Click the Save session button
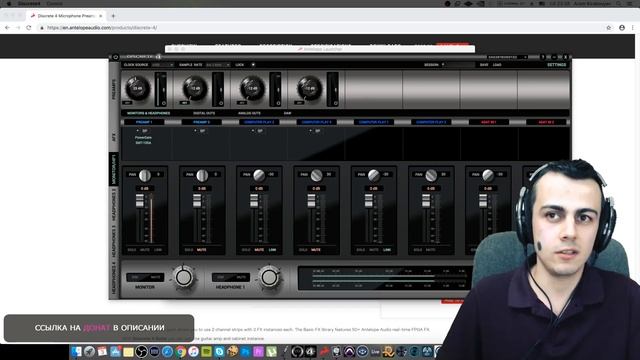The width and height of the screenshot is (640, 360). click(484, 65)
